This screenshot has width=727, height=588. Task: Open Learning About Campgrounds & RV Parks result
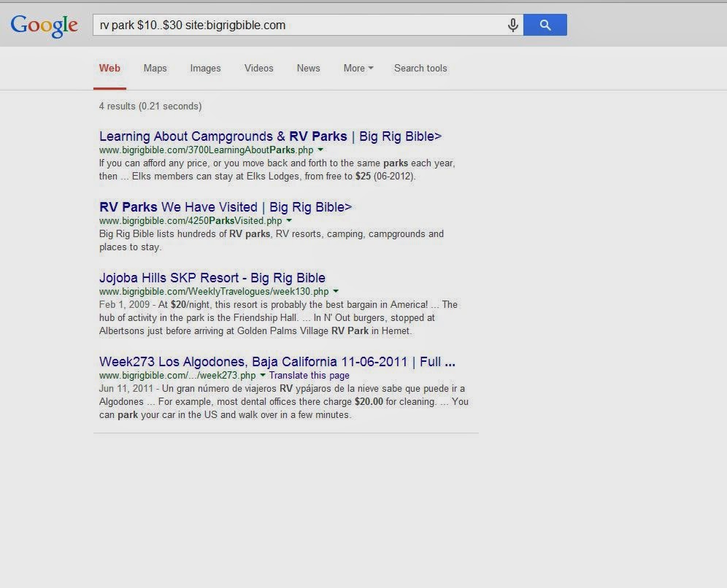[x=270, y=136]
